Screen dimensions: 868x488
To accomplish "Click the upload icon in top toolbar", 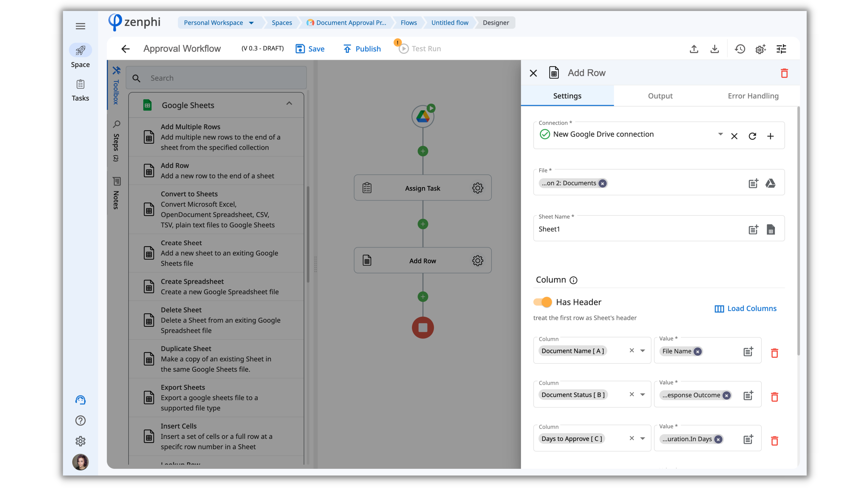I will 694,49.
